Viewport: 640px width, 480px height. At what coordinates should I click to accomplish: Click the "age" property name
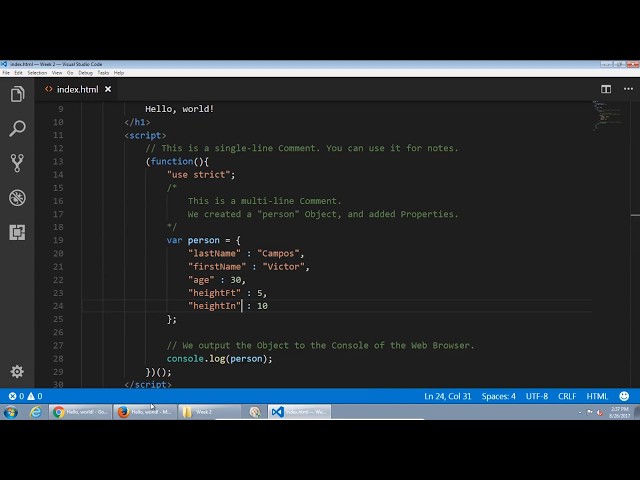pyautogui.click(x=201, y=280)
